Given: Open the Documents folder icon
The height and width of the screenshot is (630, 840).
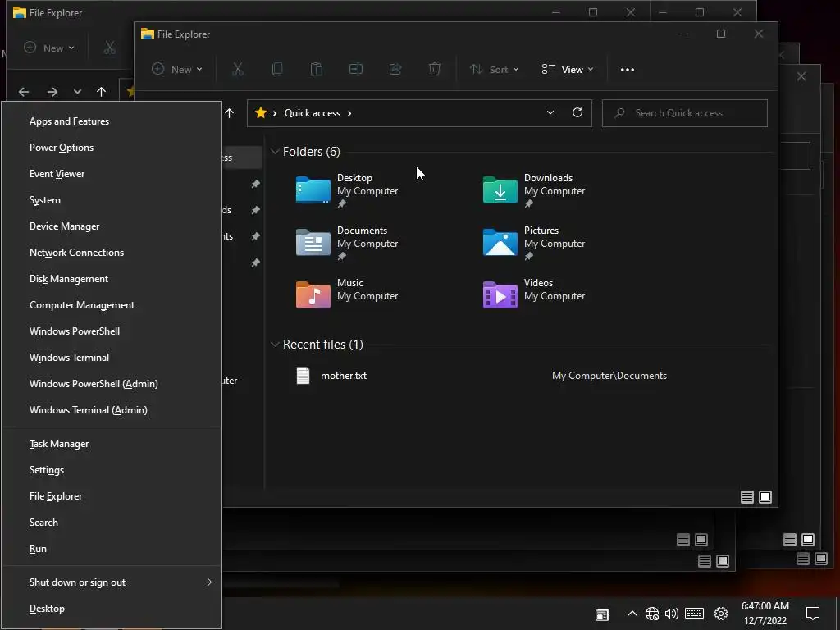Looking at the screenshot, I should click(x=313, y=242).
